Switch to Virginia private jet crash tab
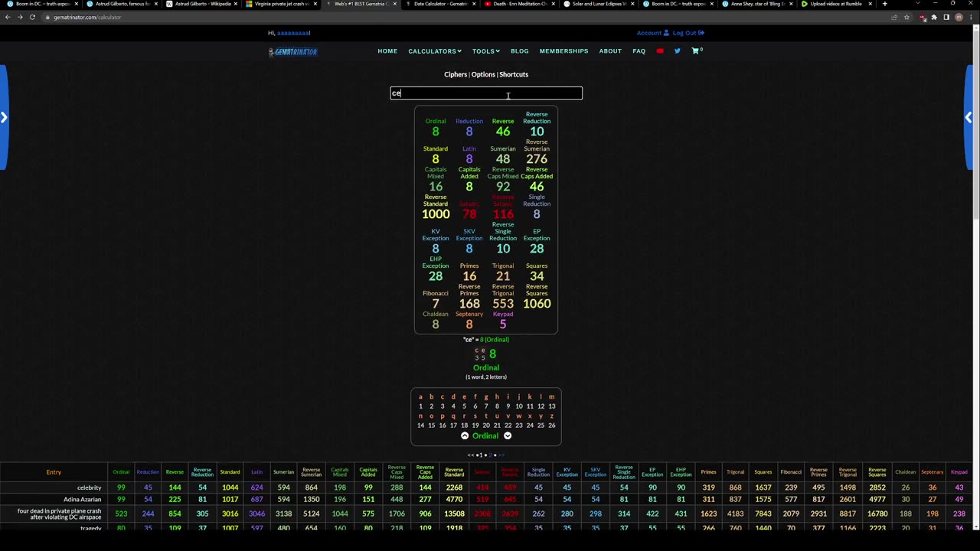 pos(281,4)
